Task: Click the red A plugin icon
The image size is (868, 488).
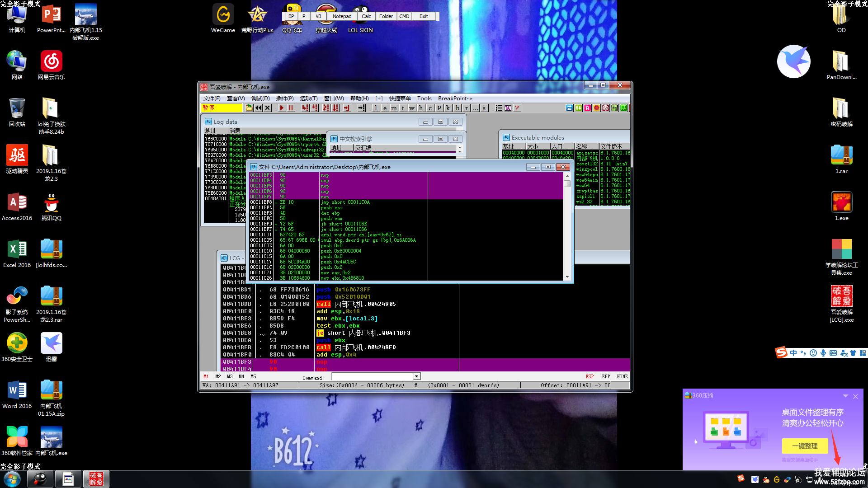Action: (x=587, y=108)
